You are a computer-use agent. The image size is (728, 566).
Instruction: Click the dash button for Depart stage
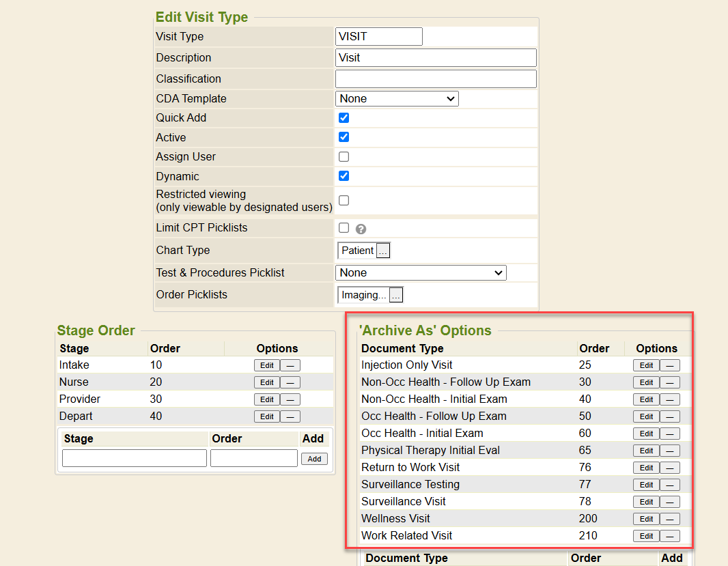(290, 416)
